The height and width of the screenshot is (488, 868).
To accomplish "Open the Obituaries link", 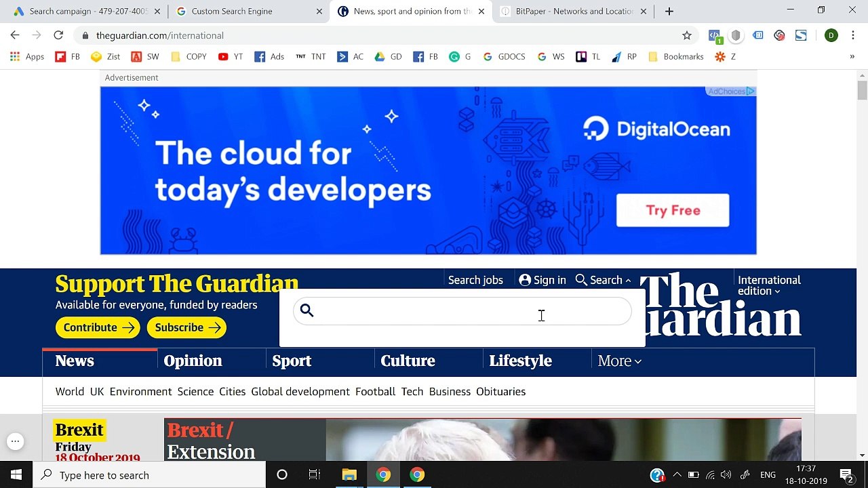I will coord(500,392).
